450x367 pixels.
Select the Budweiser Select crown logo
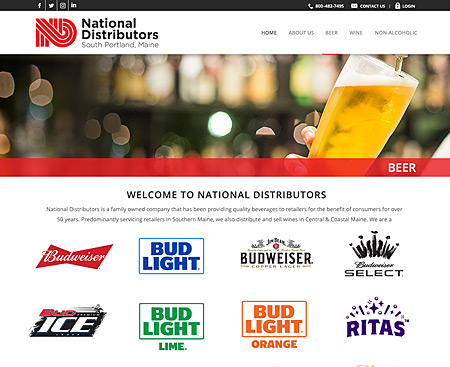(374, 254)
